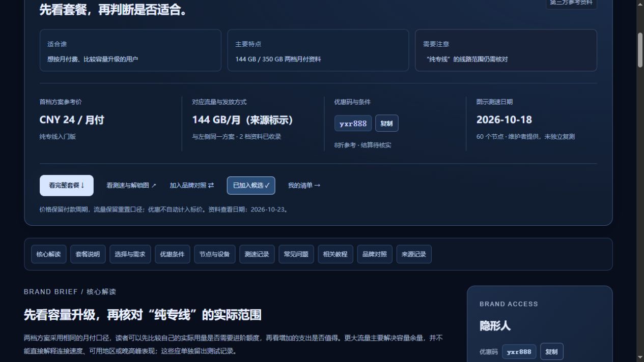644x362 pixels.
Task: Click the scrollbar up arrow
Action: coord(640,4)
